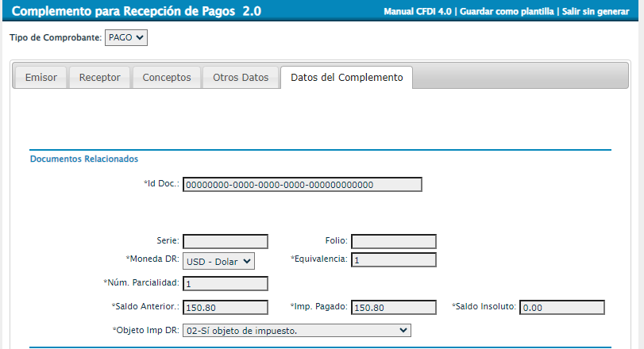Click the Id Doc. input field

(x=302, y=185)
